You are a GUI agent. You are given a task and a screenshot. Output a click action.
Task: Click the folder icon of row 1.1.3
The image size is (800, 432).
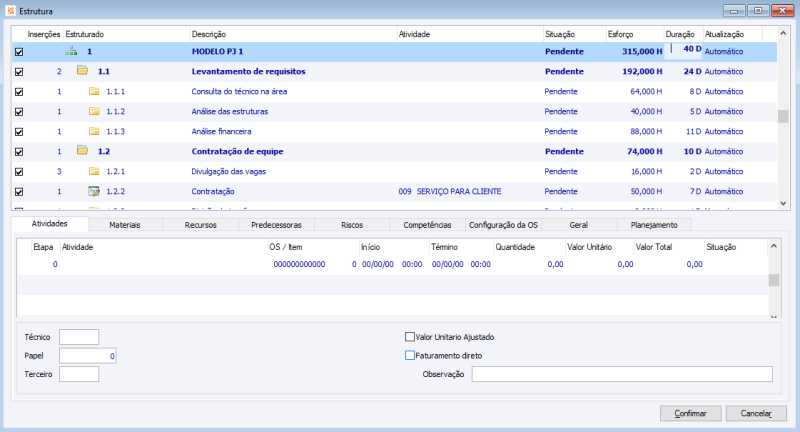(x=94, y=131)
